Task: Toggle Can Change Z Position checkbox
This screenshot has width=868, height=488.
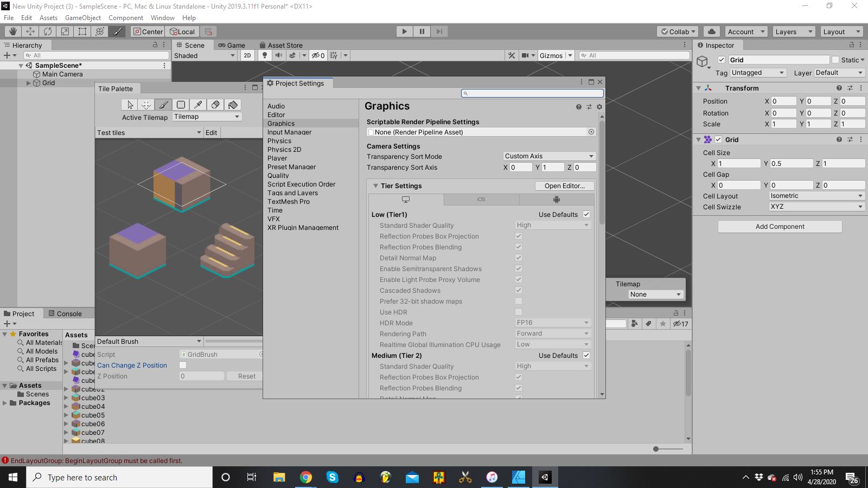Action: [183, 365]
